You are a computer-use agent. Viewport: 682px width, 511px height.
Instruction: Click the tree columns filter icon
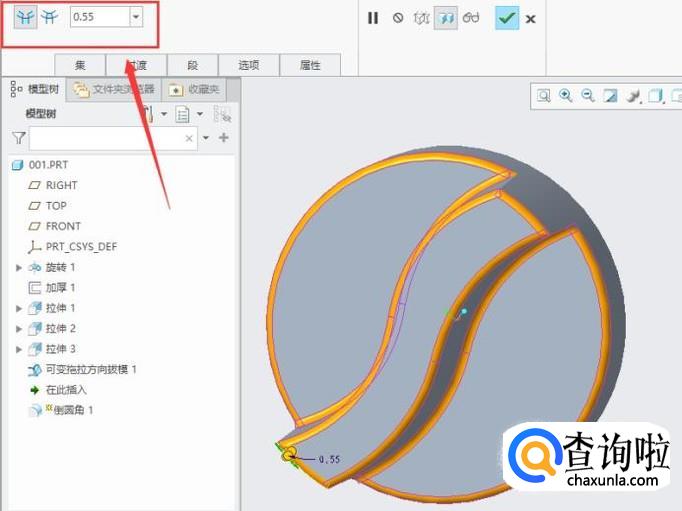pos(222,114)
